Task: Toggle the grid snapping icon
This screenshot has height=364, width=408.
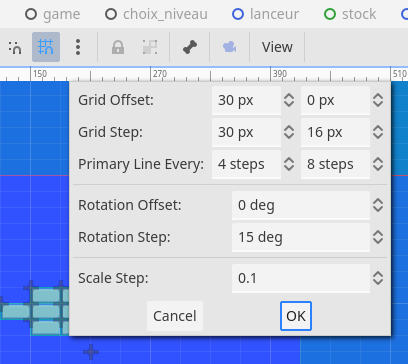Action: pos(46,47)
